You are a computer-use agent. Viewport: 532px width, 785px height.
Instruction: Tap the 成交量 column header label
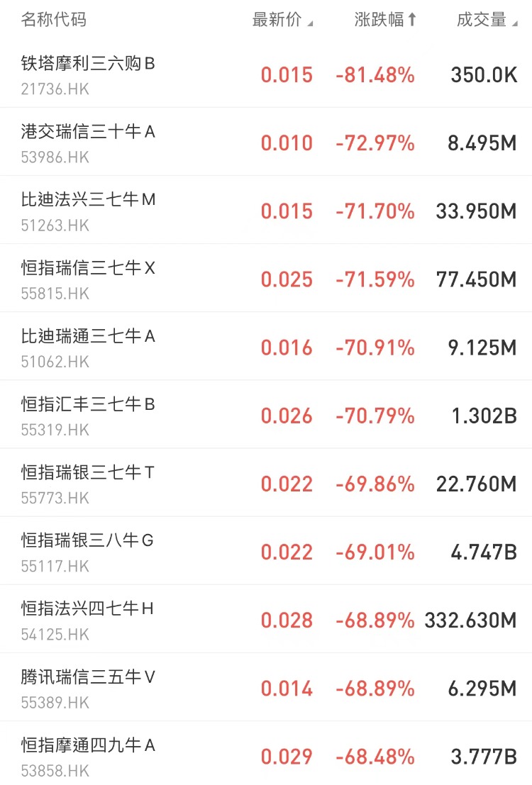(482, 20)
